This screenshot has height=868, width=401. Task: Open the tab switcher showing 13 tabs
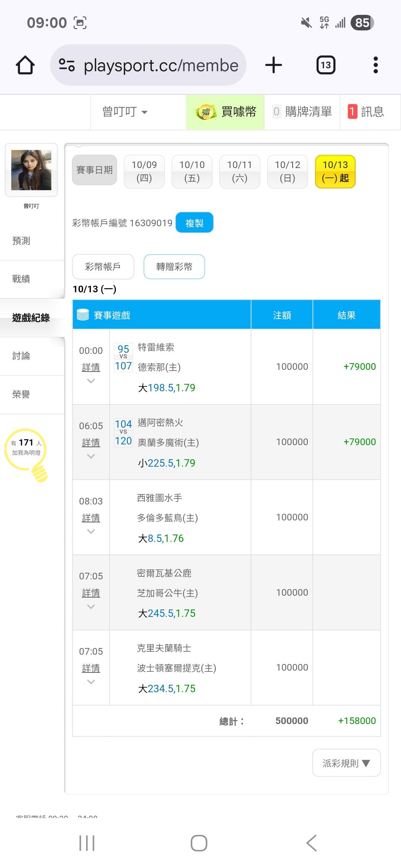click(x=326, y=65)
